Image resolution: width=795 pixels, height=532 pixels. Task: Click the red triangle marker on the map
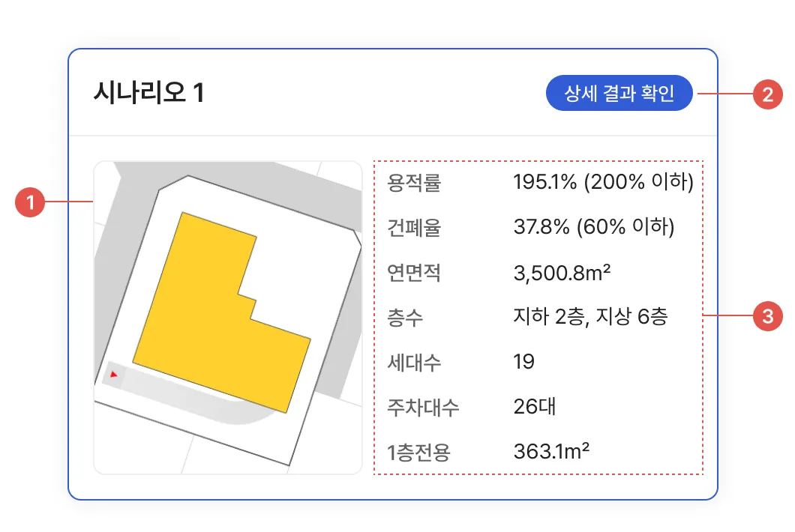click(113, 373)
